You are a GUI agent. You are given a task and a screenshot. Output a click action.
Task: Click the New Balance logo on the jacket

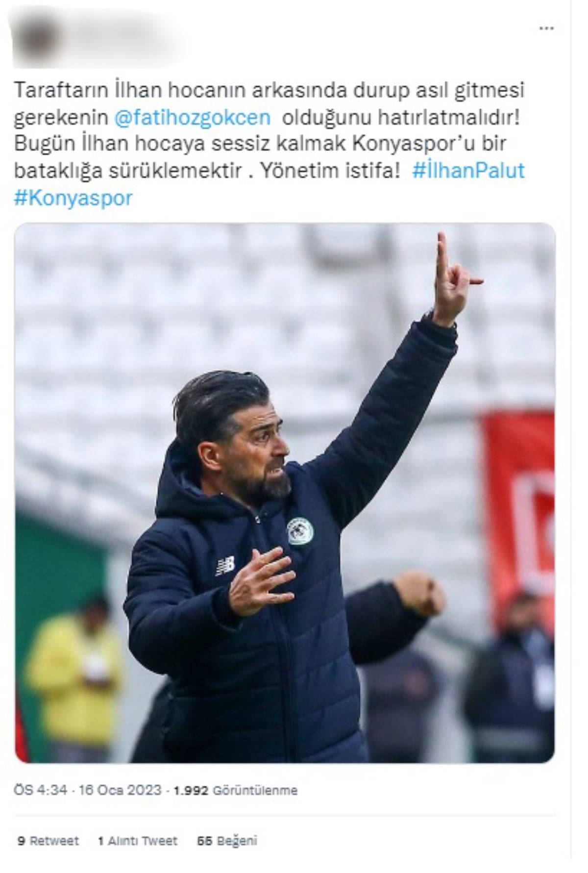[225, 565]
